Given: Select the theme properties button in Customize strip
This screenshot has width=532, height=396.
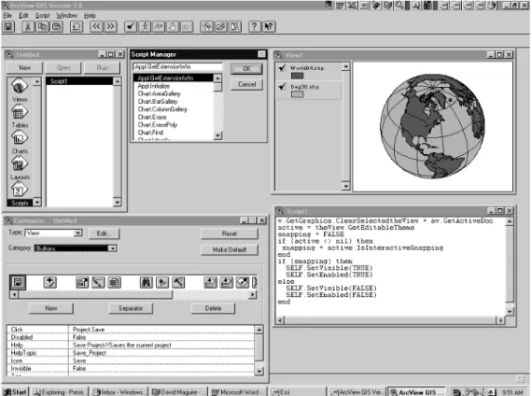Looking at the screenshot, I should (82, 283).
